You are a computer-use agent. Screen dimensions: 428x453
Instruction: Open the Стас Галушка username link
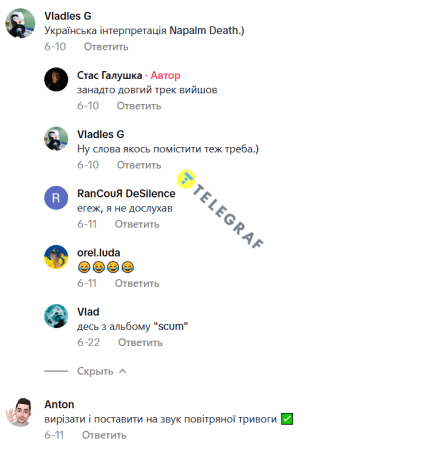(x=110, y=75)
